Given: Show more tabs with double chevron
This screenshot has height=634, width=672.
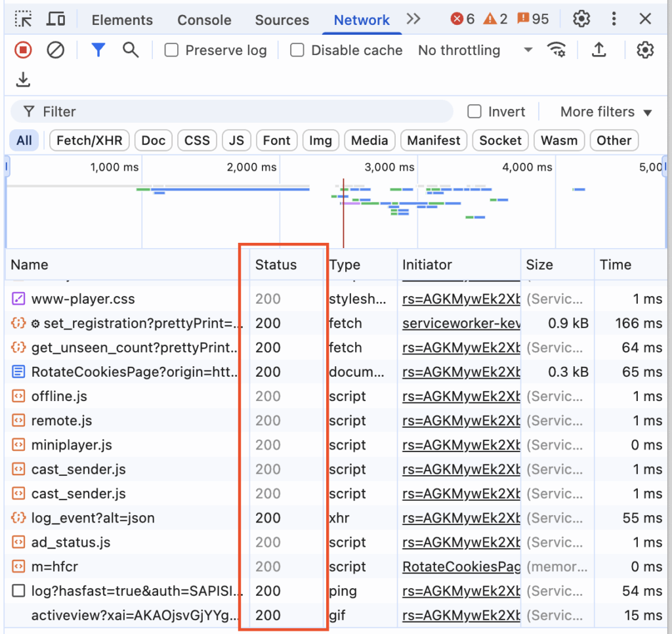Looking at the screenshot, I should tap(413, 19).
